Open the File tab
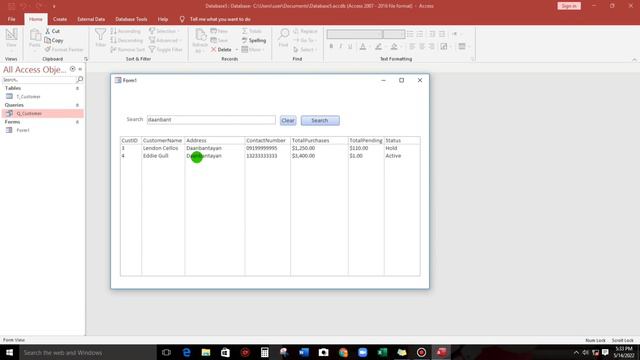 [11, 19]
